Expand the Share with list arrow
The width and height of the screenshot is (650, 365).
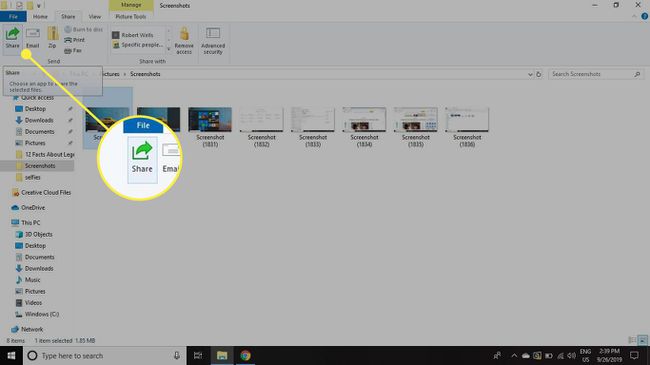(x=169, y=49)
